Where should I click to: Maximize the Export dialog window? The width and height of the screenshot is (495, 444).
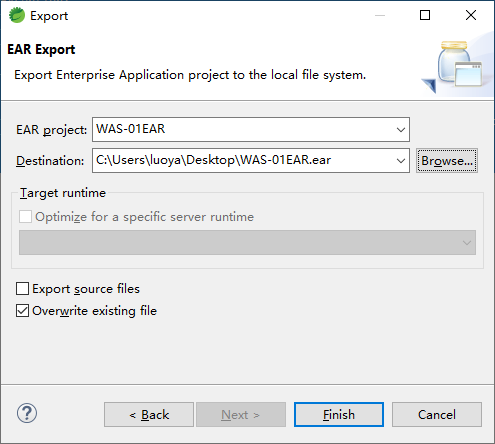[x=425, y=15]
